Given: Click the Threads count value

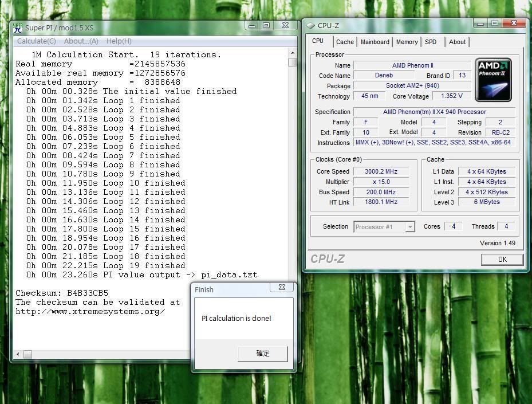Looking at the screenshot, I should click(x=506, y=226).
